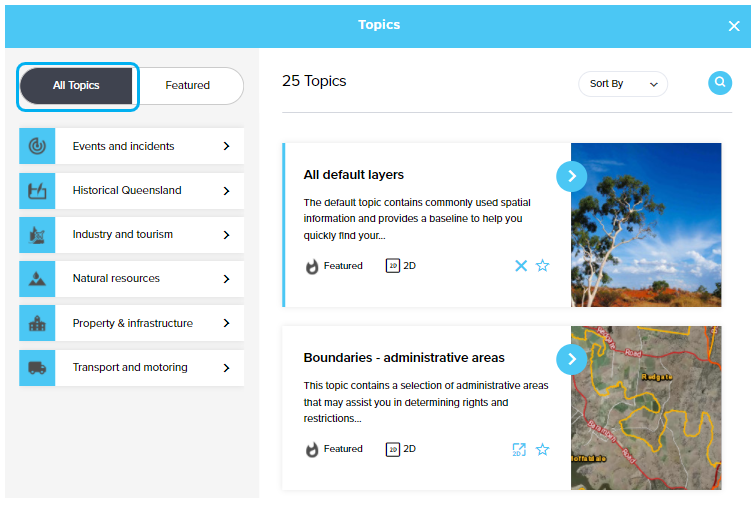
Task: Close the Topics dialog
Action: 734,26
